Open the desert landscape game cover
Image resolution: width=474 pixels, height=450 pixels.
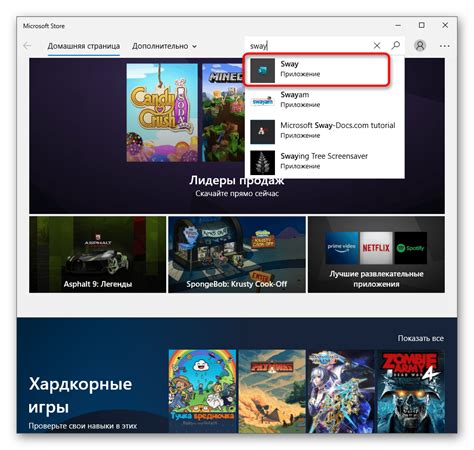(272, 391)
